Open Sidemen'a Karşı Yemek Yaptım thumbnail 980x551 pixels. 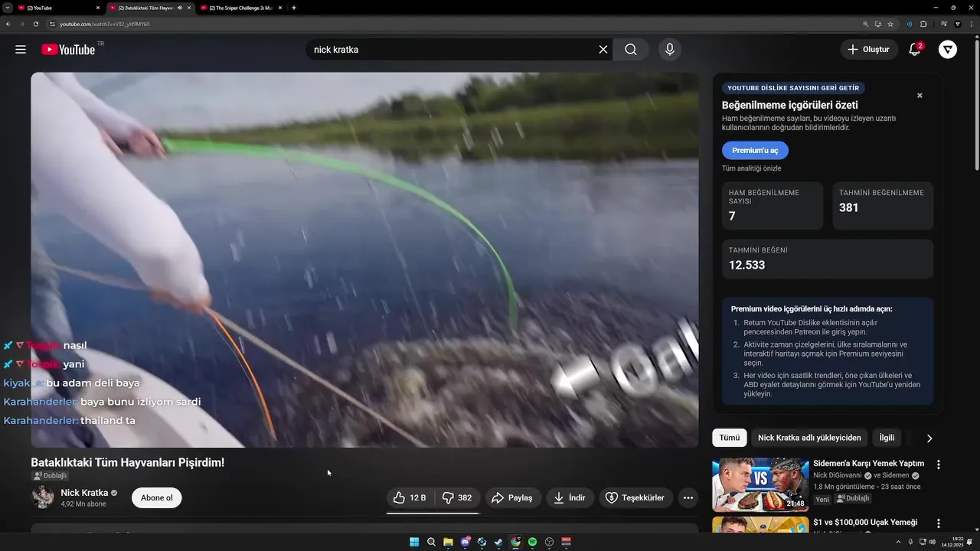(x=760, y=485)
